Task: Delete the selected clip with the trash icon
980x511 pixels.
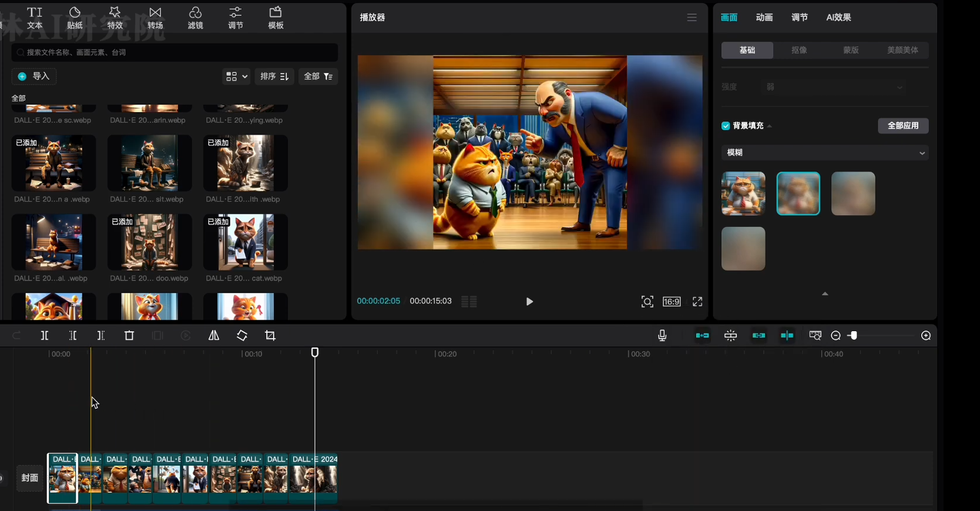Action: point(129,336)
